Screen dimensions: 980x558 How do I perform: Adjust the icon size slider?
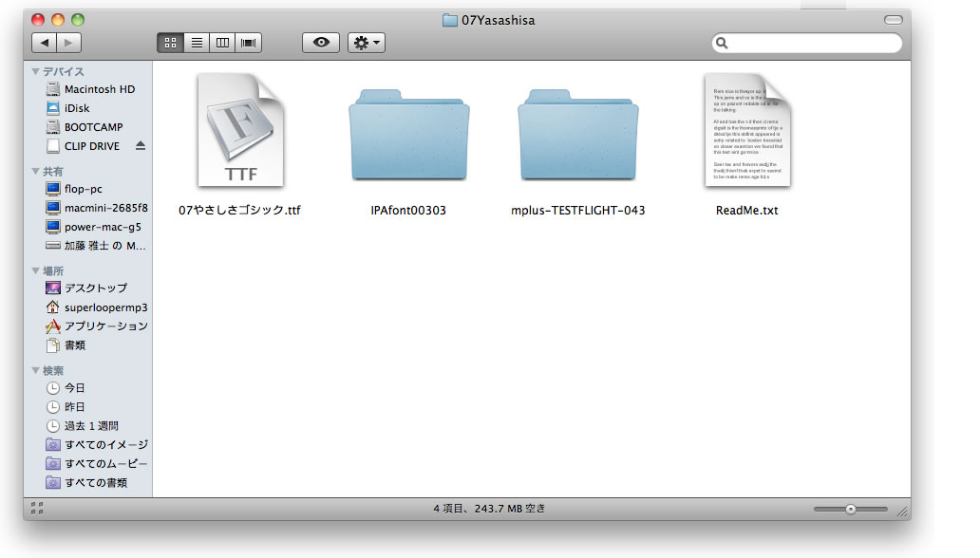(851, 509)
